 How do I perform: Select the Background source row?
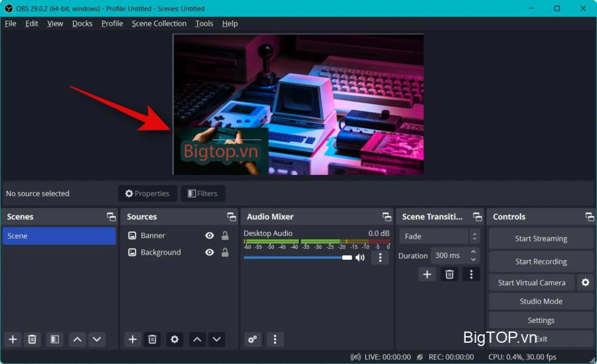pyautogui.click(x=179, y=252)
